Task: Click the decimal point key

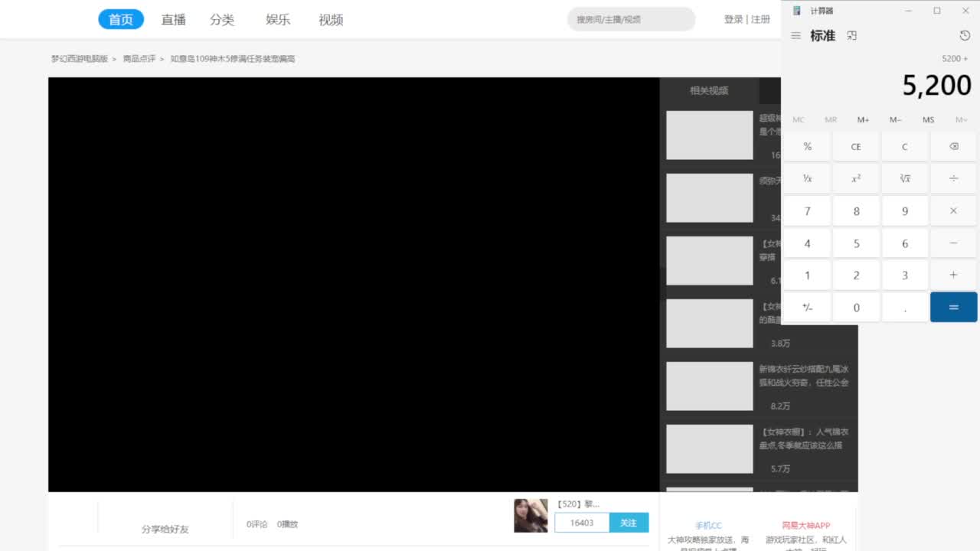Action: [905, 307]
